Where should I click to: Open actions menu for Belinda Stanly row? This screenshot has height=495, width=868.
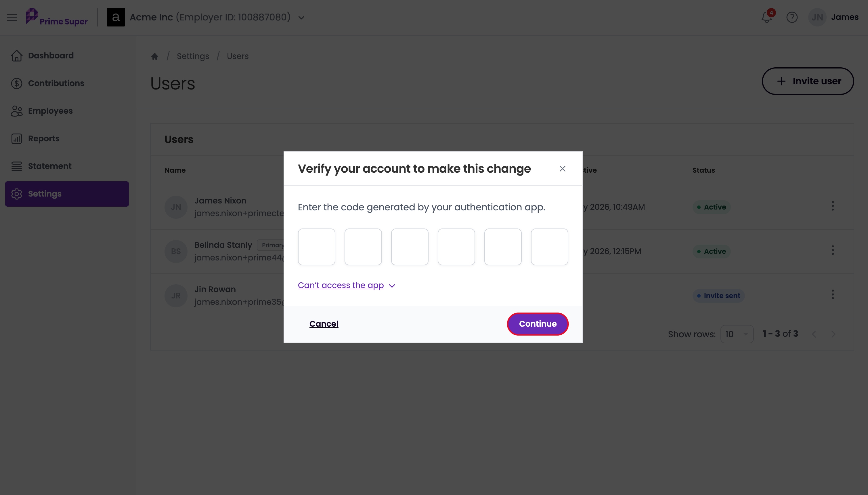click(x=833, y=250)
